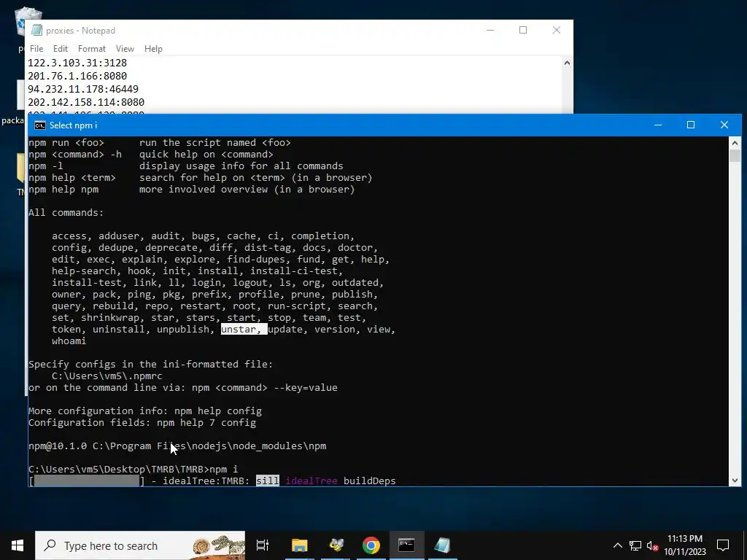
Task: Click the 'npm run <foo>' line
Action: click(160, 142)
